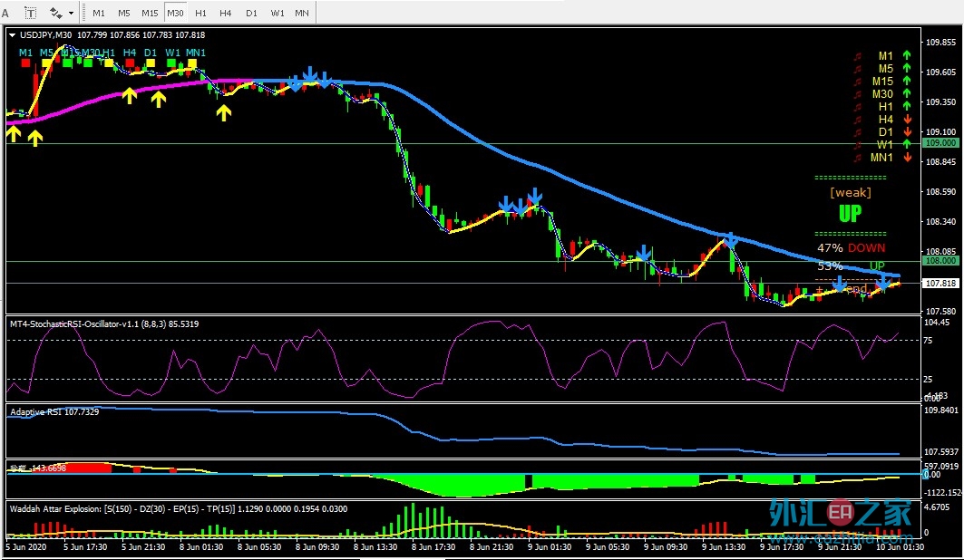Click the USDJPY,M30 chart title text
The image size is (964, 560).
46,35
